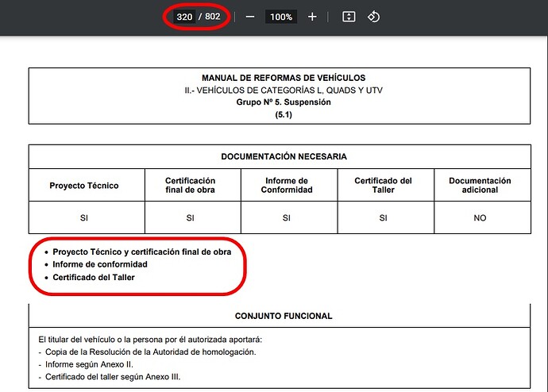Click the 'Documentación adicional' column header
The width and height of the screenshot is (548, 392).
pyautogui.click(x=480, y=186)
